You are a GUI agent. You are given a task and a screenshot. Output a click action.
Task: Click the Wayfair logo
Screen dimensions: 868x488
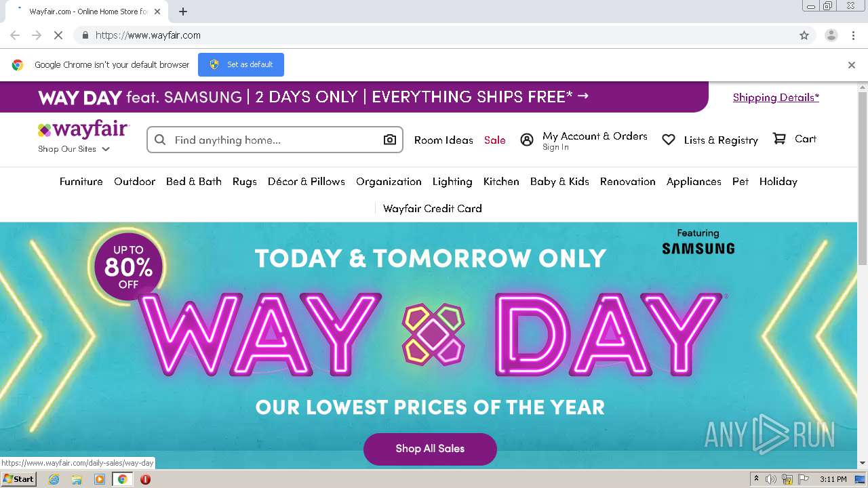pyautogui.click(x=83, y=129)
